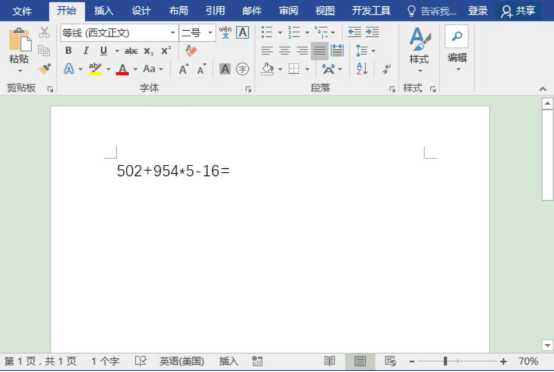Click the Increase Indent icon
Screen dimensions: 554x372
pyautogui.click(x=372, y=33)
